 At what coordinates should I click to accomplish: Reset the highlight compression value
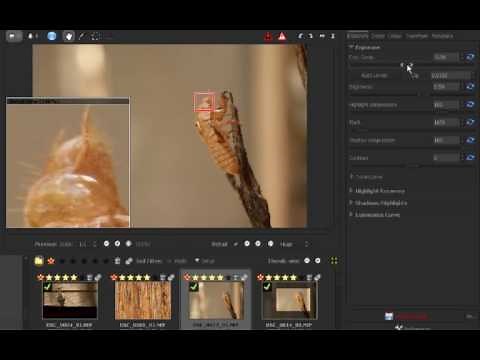pyautogui.click(x=470, y=105)
